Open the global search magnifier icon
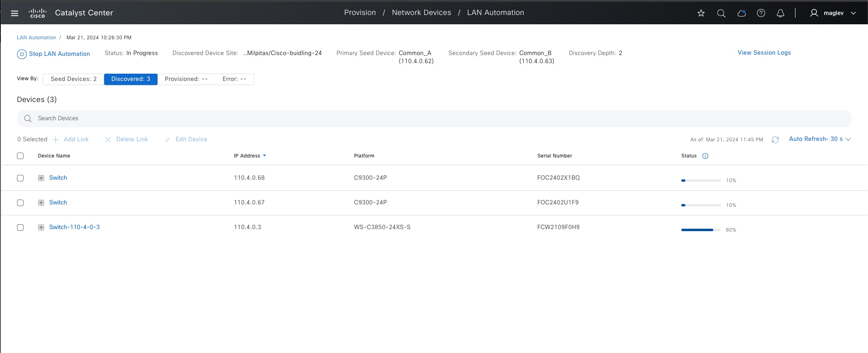This screenshot has width=868, height=353. point(721,13)
